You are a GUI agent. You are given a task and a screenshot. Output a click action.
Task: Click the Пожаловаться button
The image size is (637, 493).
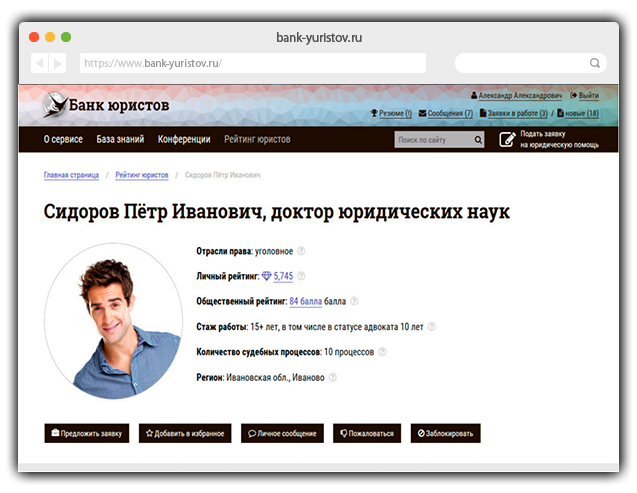coord(367,433)
